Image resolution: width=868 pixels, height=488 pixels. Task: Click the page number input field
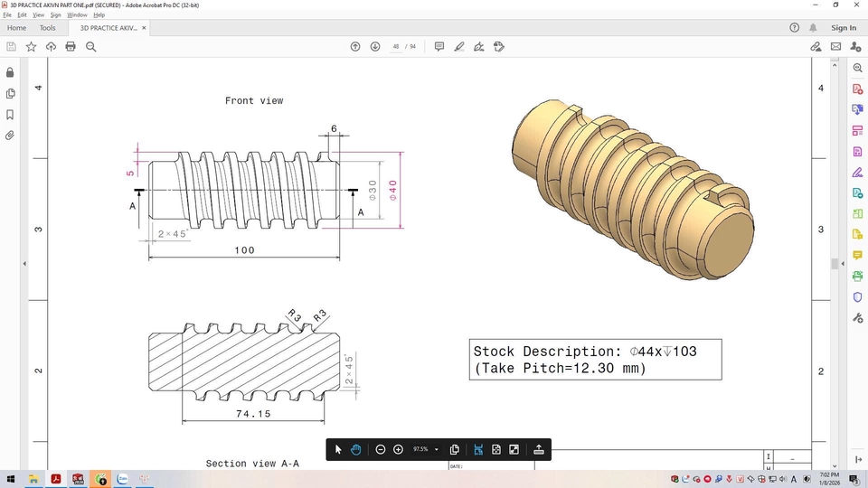(x=396, y=47)
